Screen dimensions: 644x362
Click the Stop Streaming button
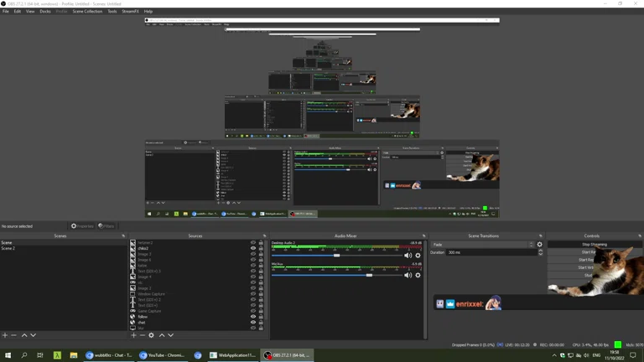coord(594,245)
